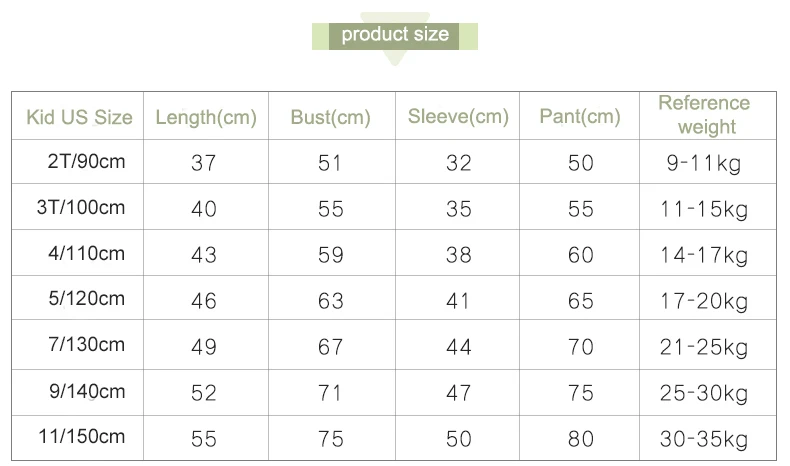Click the sleeve value 44 cell

point(458,347)
